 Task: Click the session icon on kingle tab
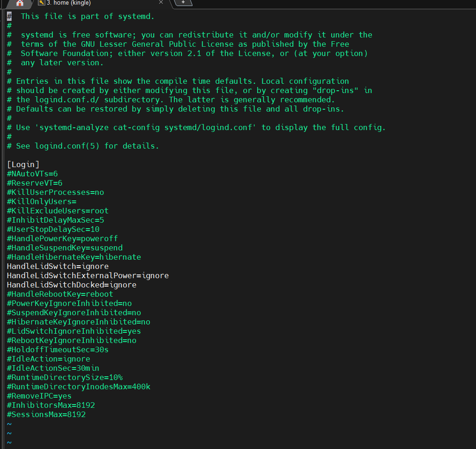(41, 3)
